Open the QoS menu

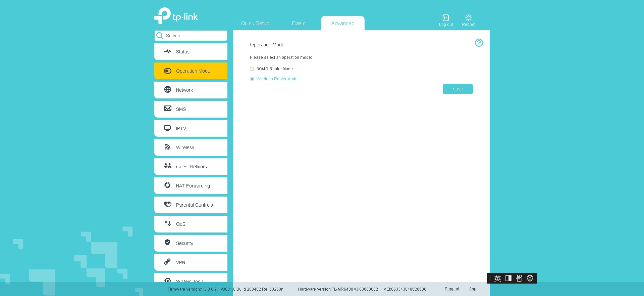[191, 224]
